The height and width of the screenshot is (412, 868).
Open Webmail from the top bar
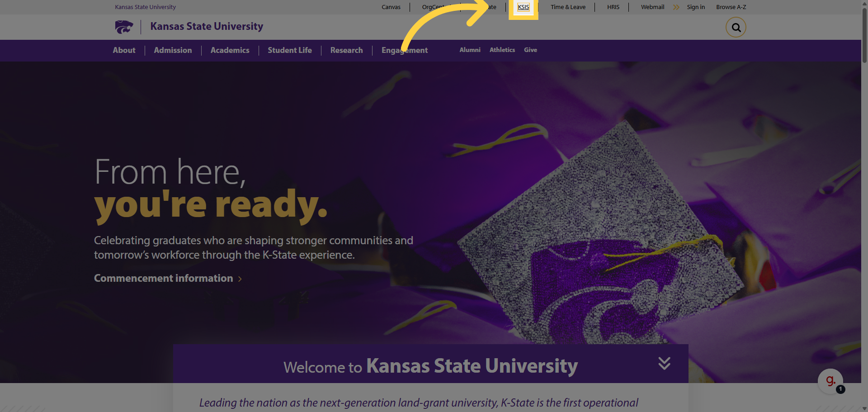click(652, 7)
